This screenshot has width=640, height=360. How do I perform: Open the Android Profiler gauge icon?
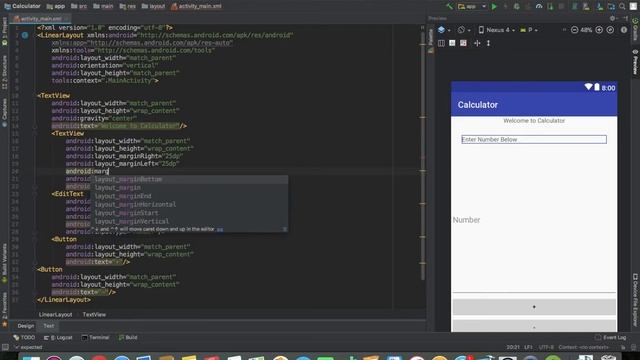pos(539,7)
